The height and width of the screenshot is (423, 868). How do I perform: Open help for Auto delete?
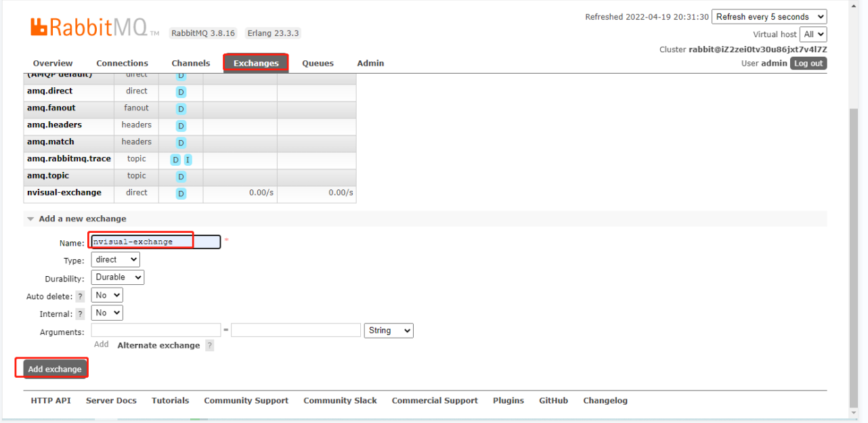80,296
